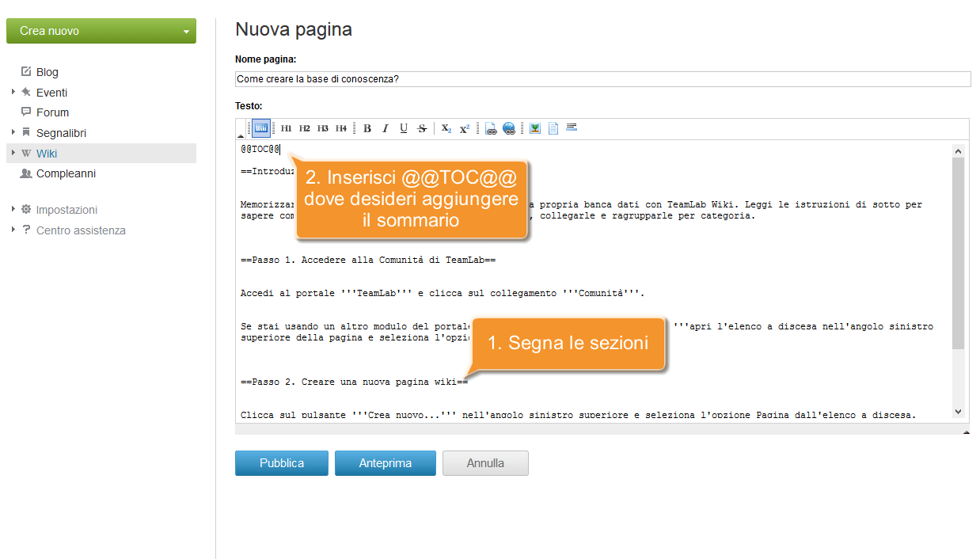Viewport: 980px width, 559px height.
Task: Click the Blog pencil icon
Action: click(x=26, y=71)
